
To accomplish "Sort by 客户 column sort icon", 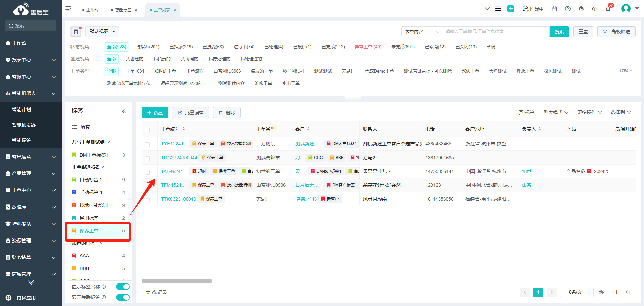I will tap(308, 129).
